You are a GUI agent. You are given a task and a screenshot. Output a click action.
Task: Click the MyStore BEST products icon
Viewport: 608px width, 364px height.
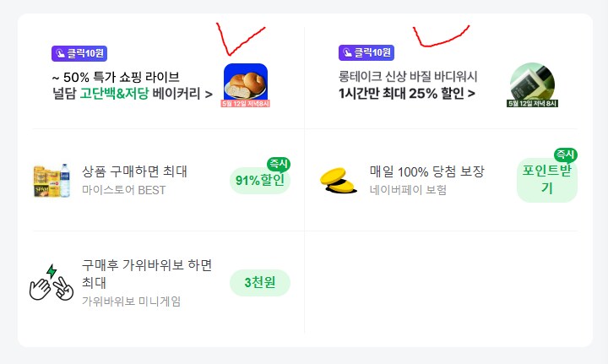[x=52, y=181]
